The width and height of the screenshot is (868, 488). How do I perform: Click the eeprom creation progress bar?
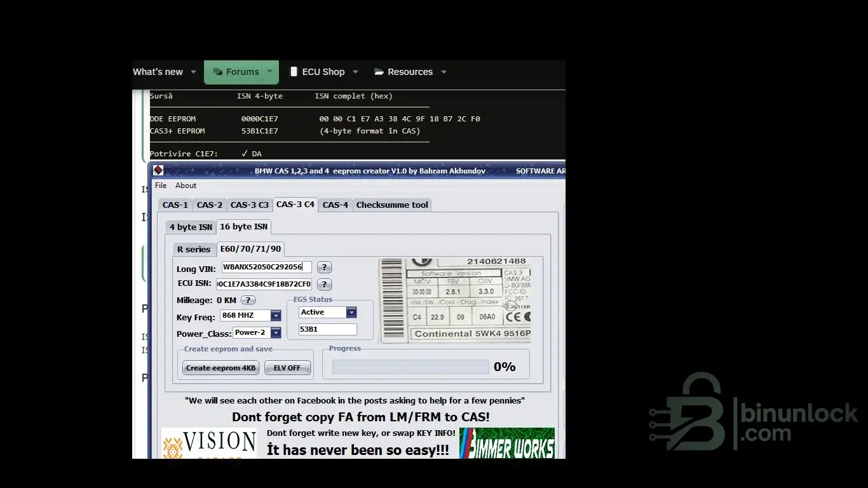click(410, 367)
